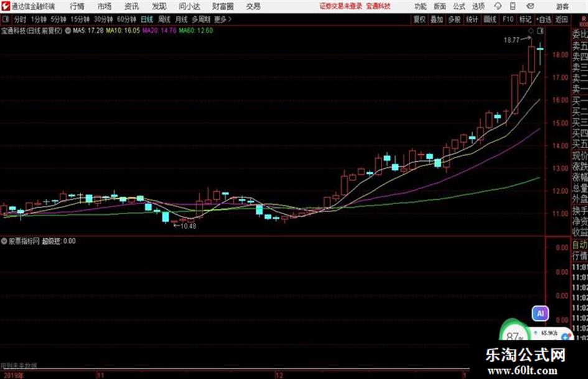Click the 返回 button

coord(561,19)
